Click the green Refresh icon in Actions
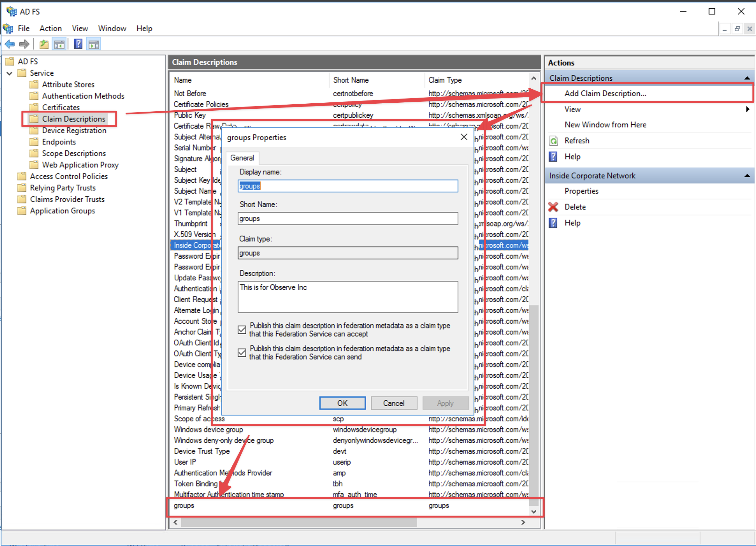This screenshot has width=756, height=546. [553, 141]
